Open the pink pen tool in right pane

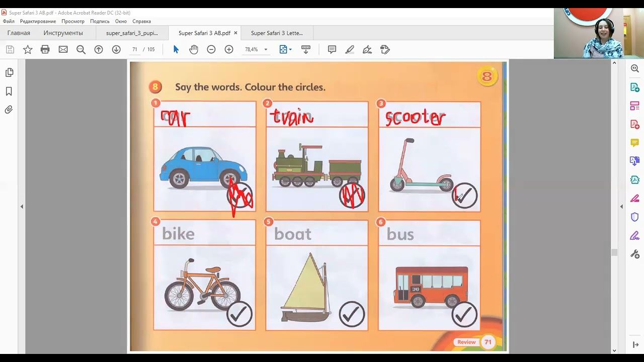(x=635, y=199)
